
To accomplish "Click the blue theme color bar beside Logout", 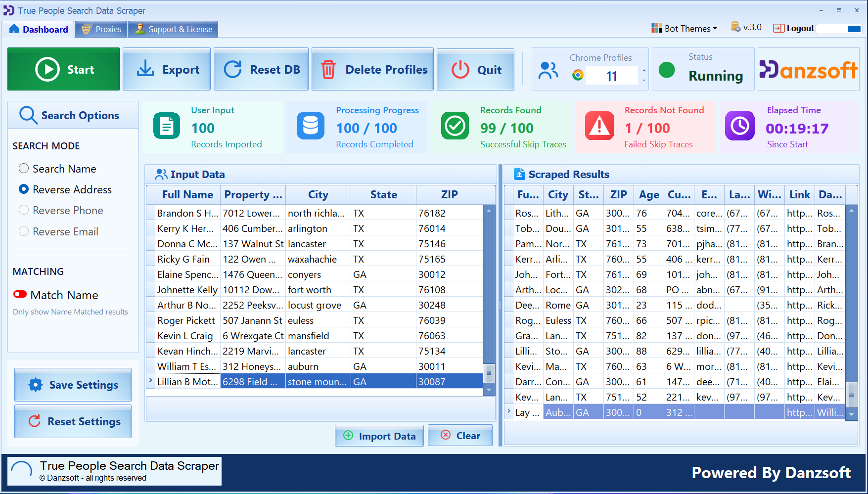I will tap(854, 29).
